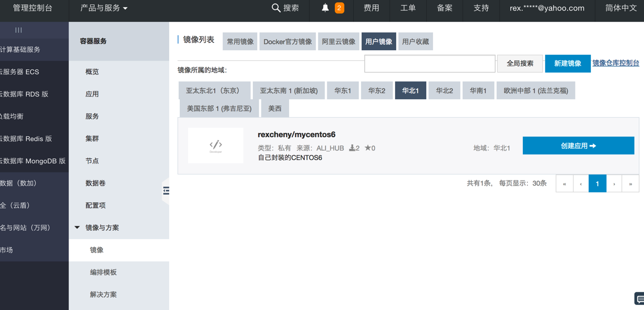
Task: Select region 亚太东北1（东京）
Action: click(214, 90)
